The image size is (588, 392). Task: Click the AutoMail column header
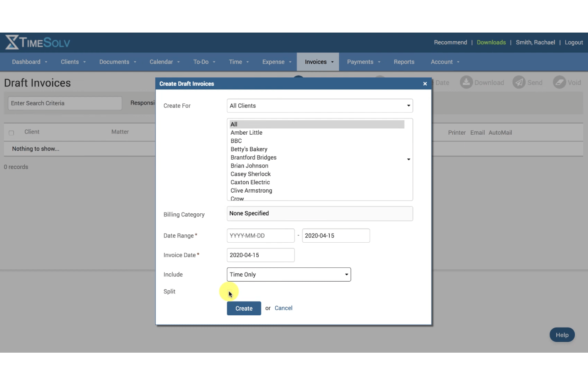(500, 133)
